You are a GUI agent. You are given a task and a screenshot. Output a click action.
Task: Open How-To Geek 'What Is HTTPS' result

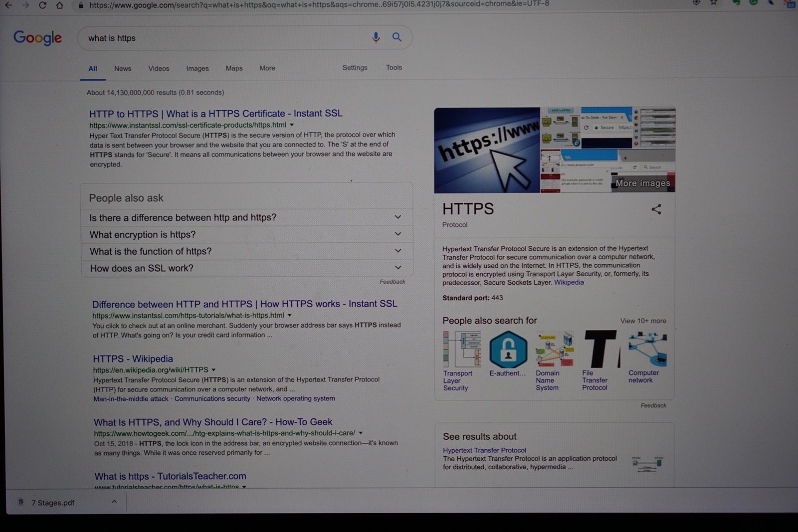coord(213,422)
